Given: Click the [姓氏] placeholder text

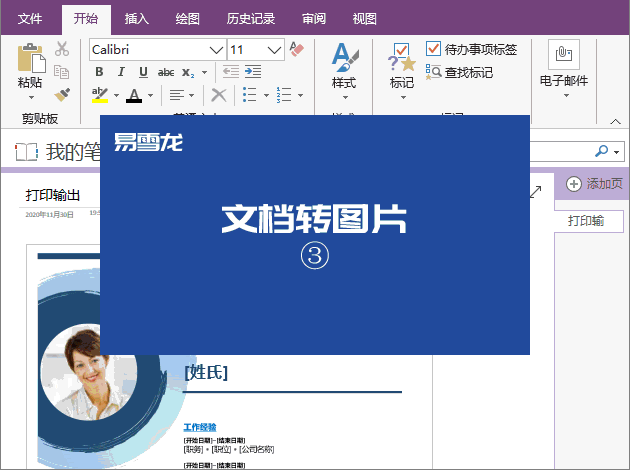Looking at the screenshot, I should click(x=206, y=372).
